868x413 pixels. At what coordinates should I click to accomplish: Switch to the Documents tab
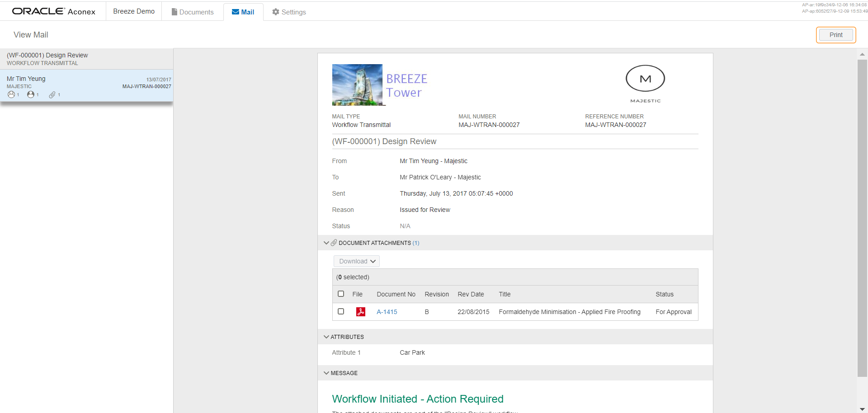point(193,12)
